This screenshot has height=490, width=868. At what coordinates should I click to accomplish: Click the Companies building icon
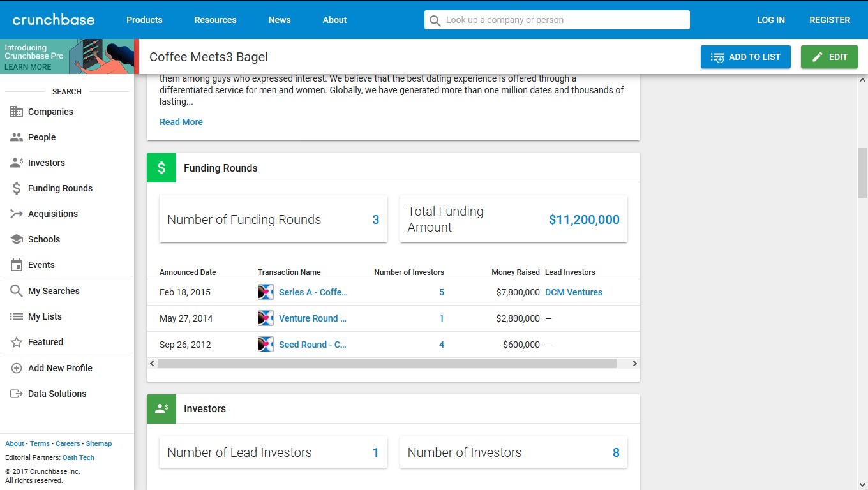(17, 112)
